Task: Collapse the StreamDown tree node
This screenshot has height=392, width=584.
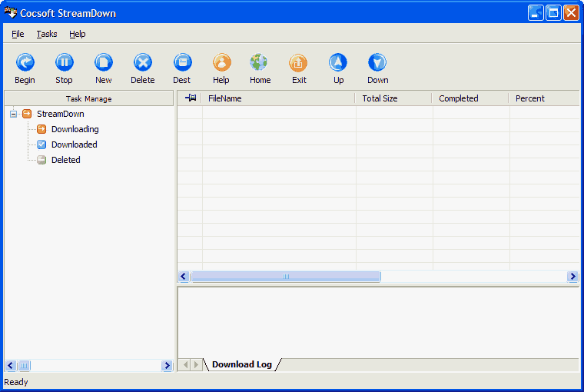Action: [x=13, y=114]
